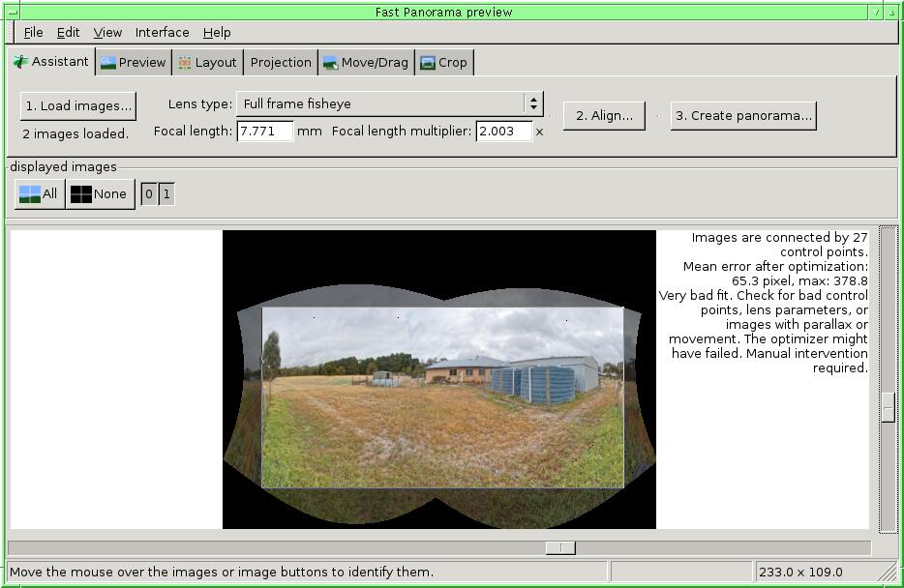
Task: Switch to the Projection tab
Action: (281, 63)
